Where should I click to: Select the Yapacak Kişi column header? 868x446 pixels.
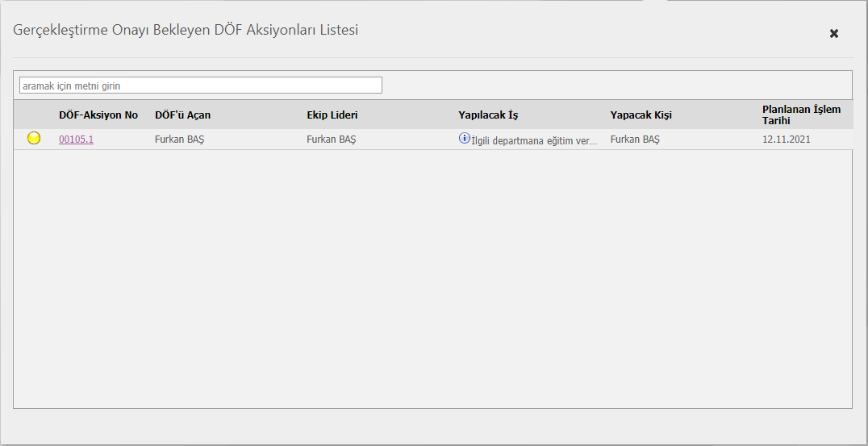click(641, 115)
